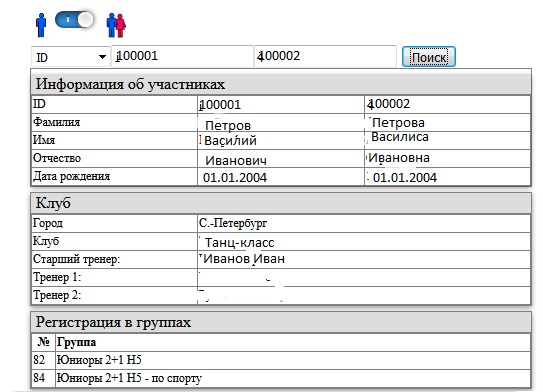Click the № column header
543x392 pixels.
(44, 342)
